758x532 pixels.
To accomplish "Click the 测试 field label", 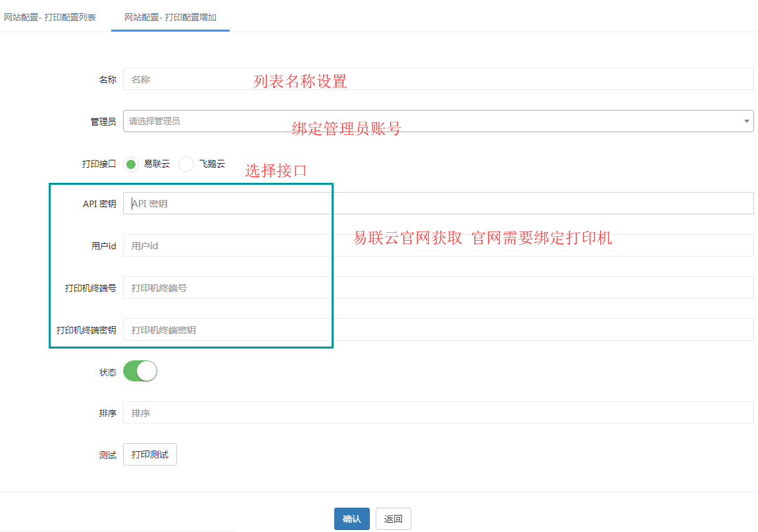I will coord(108,455).
